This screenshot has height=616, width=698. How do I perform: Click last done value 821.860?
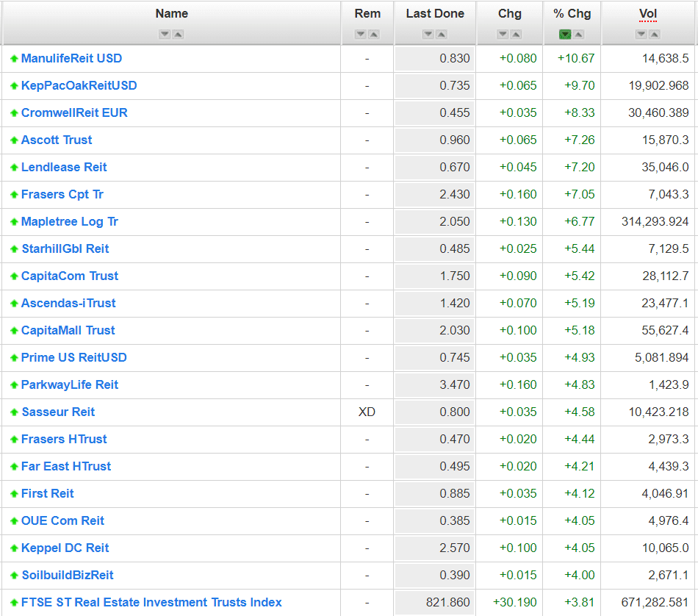tap(448, 602)
